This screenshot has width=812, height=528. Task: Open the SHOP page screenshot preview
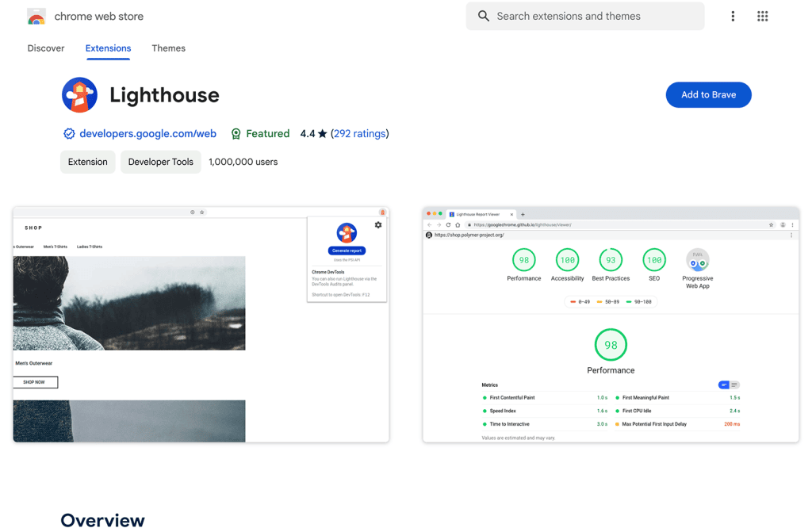coord(201,323)
